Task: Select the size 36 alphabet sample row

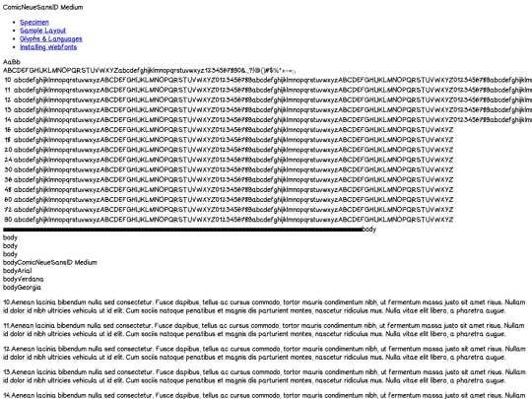Action: pos(229,179)
